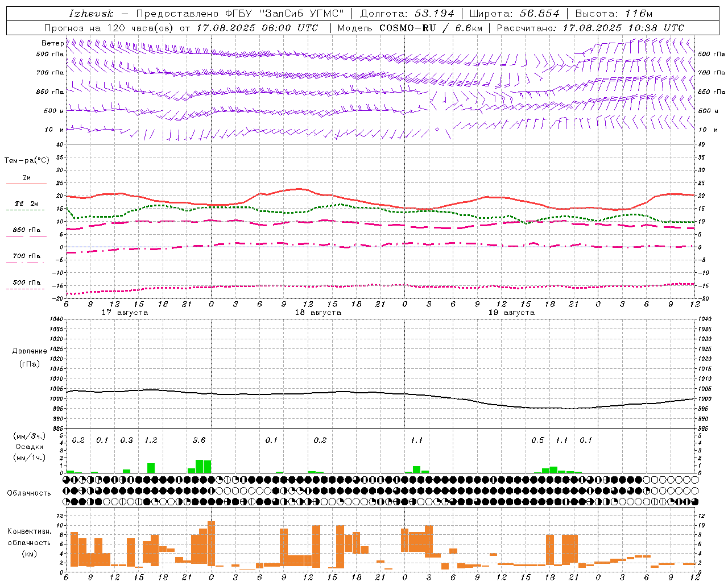Click the (мм/3ч.) precipitation unit label
The width and height of the screenshot is (728, 582).
coord(28,436)
